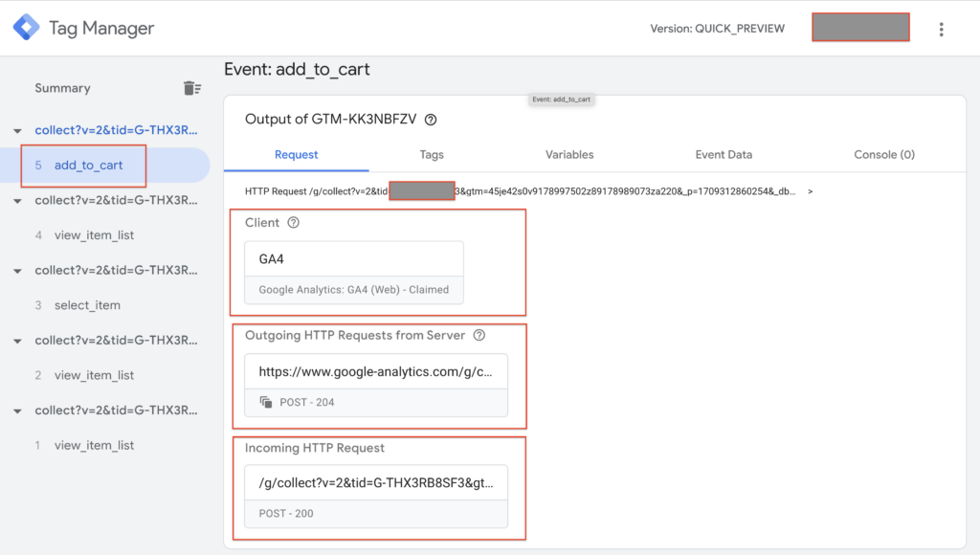Select event 3 select_item
The width and height of the screenshot is (980, 555).
pos(87,305)
